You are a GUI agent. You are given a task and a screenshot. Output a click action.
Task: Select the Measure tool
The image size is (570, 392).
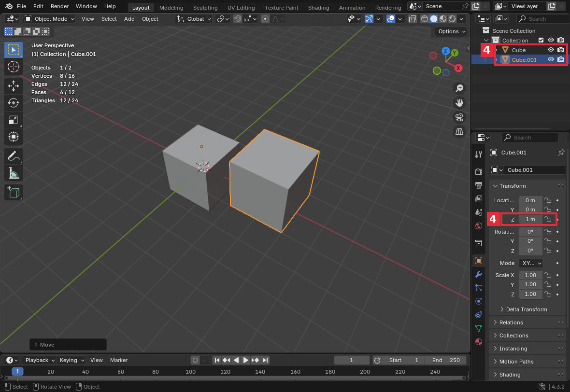pos(14,174)
